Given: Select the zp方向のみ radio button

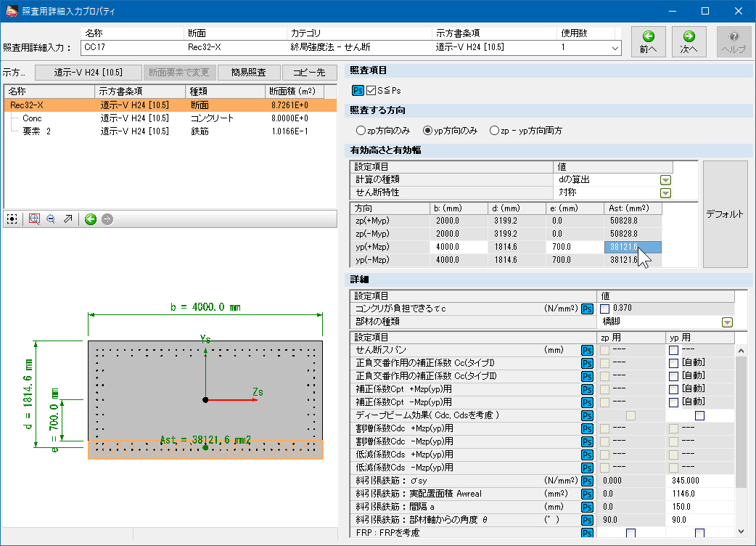Looking at the screenshot, I should click(361, 131).
